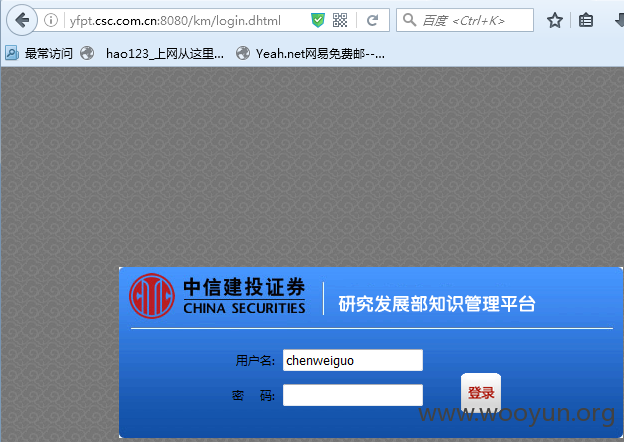Focus the empty 密码 password field
624x442 pixels.
click(353, 395)
